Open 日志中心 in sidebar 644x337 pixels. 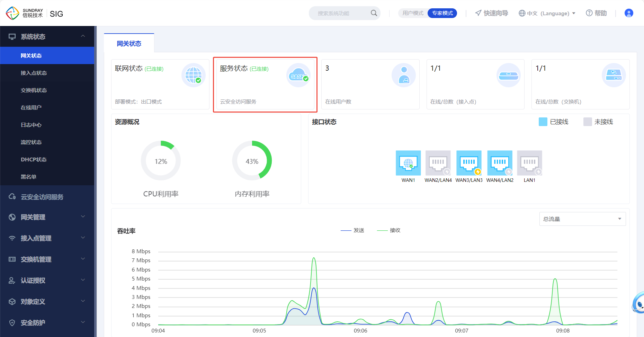47,125
